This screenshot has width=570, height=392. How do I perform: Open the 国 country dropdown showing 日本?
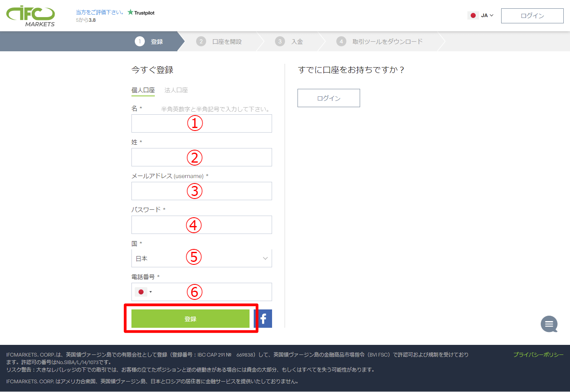pyautogui.click(x=202, y=258)
